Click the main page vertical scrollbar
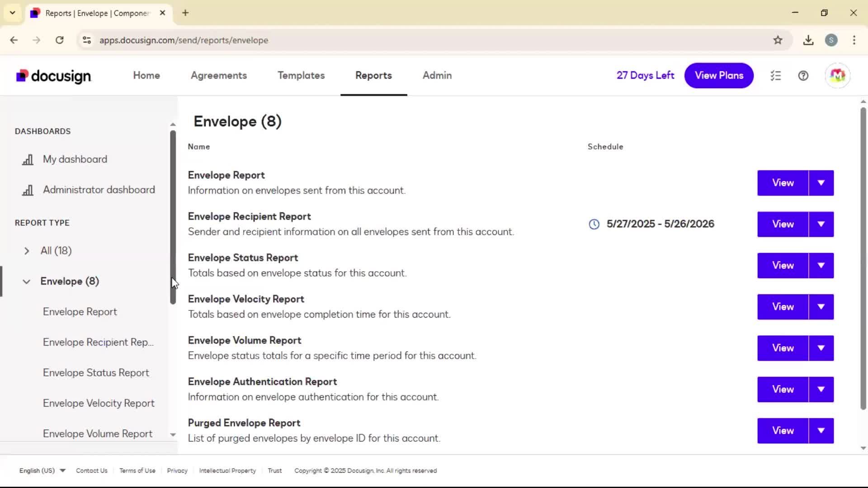The height and width of the screenshot is (488, 868). click(863, 258)
